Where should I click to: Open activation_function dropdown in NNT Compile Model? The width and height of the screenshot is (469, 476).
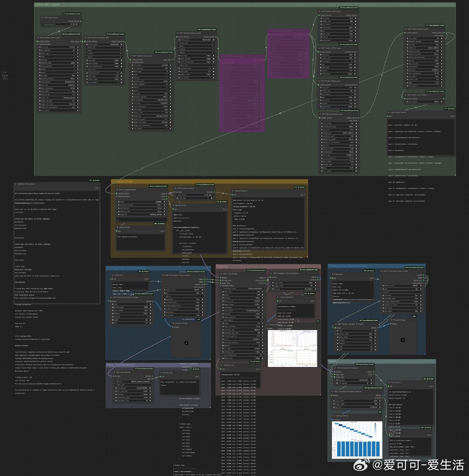tap(142, 205)
